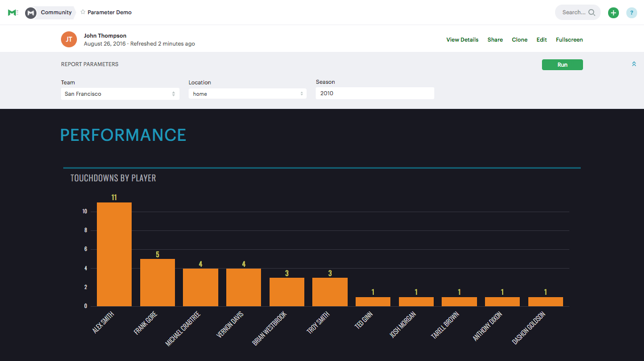Viewport: 644px width, 361px height.
Task: Click the y-axis label 10
Action: [x=84, y=212]
